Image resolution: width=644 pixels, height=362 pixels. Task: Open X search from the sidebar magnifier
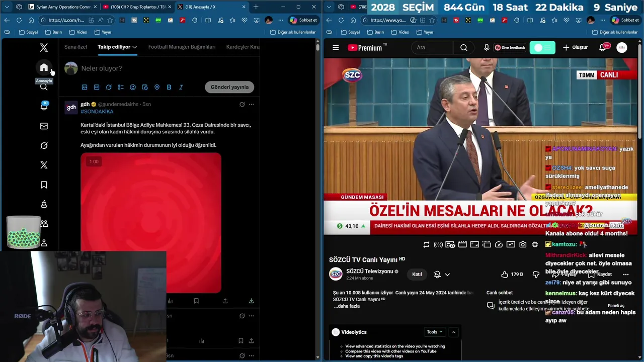[x=44, y=87]
